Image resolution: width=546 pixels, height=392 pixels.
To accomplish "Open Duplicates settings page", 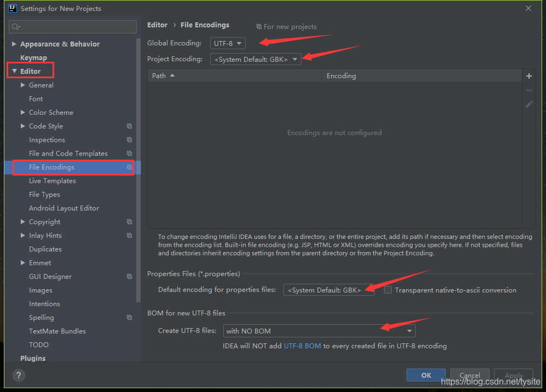I will click(45, 249).
